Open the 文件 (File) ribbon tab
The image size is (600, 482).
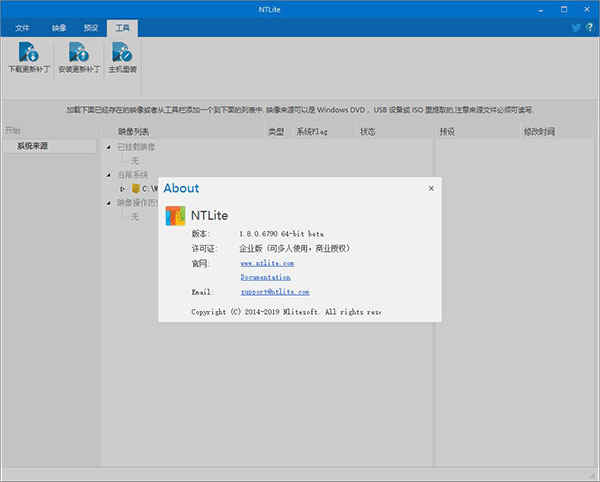pos(22,28)
